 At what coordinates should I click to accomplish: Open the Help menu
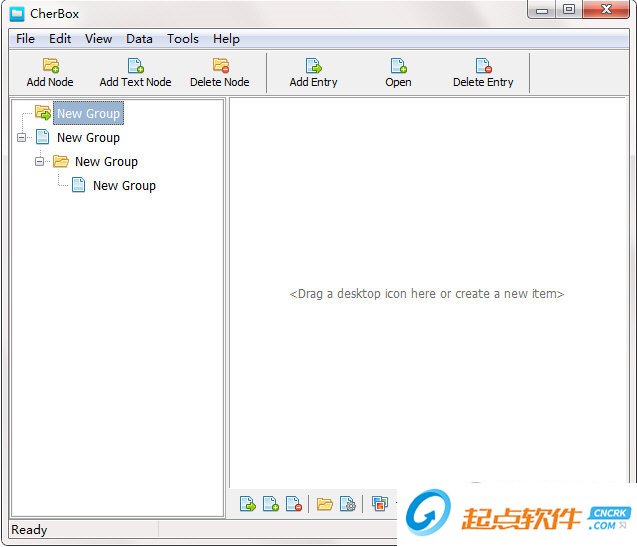click(226, 39)
